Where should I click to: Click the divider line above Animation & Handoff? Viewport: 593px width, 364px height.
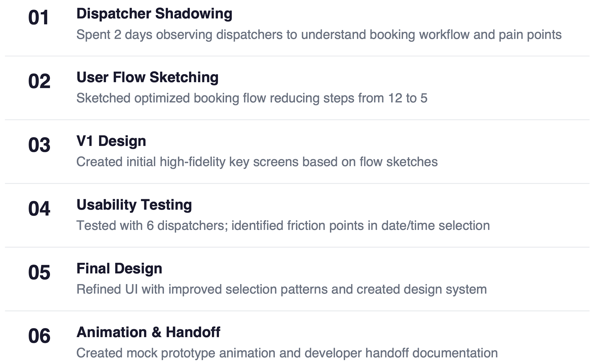tap(296, 311)
